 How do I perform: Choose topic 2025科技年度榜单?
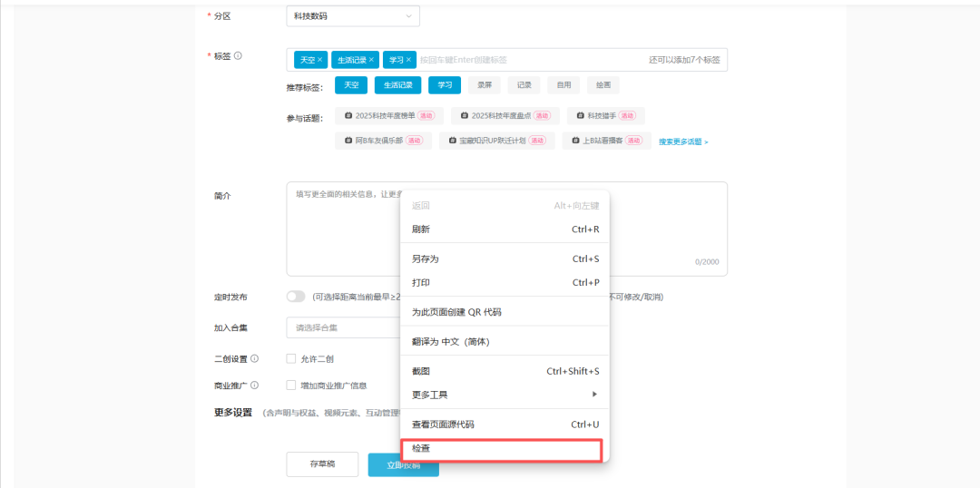tap(388, 115)
